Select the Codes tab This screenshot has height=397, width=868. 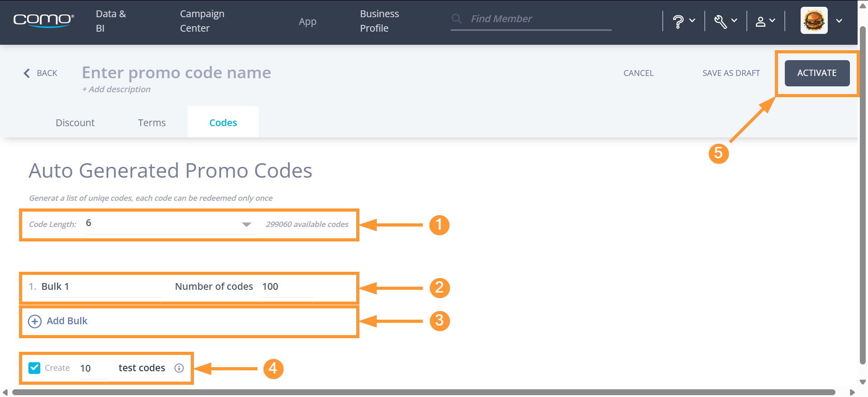223,123
